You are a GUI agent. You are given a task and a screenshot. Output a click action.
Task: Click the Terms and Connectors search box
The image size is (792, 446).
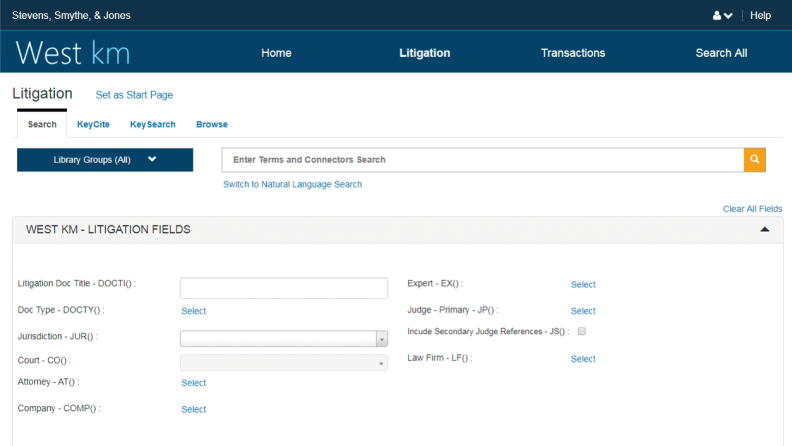coord(482,160)
